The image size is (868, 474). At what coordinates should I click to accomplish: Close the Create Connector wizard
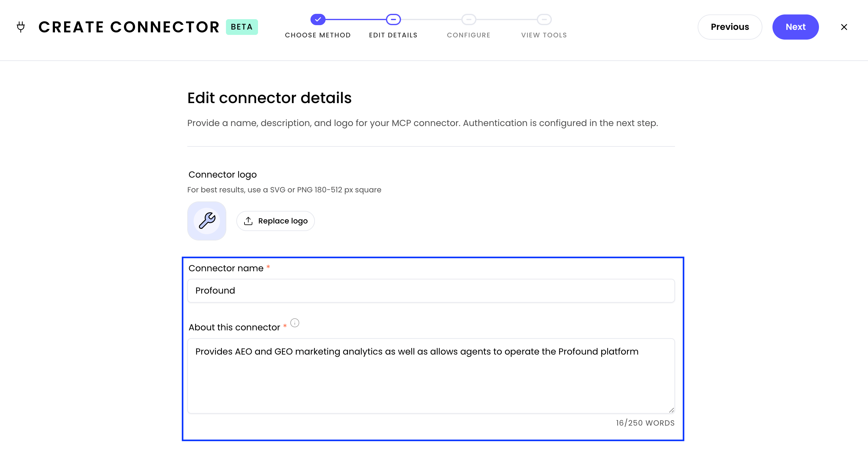[844, 27]
